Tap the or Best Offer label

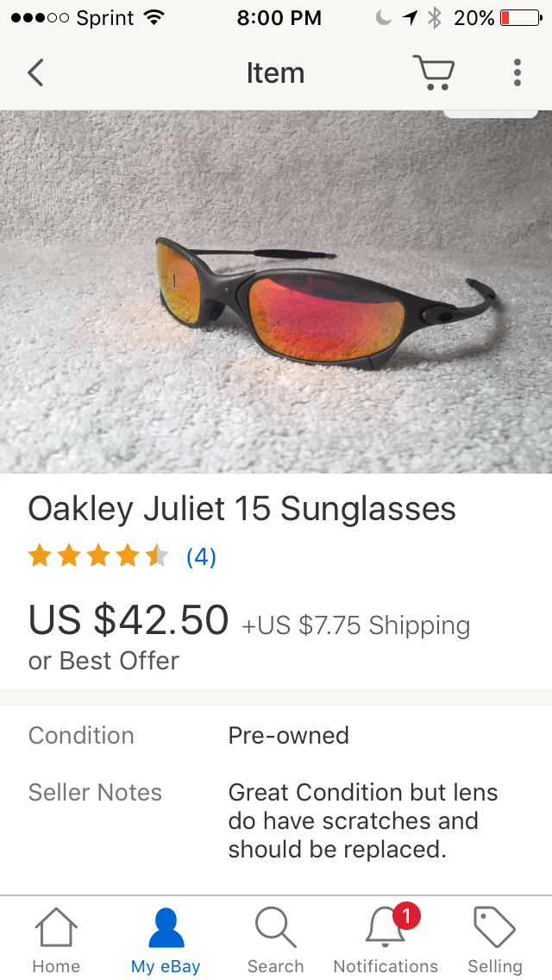pos(103,661)
